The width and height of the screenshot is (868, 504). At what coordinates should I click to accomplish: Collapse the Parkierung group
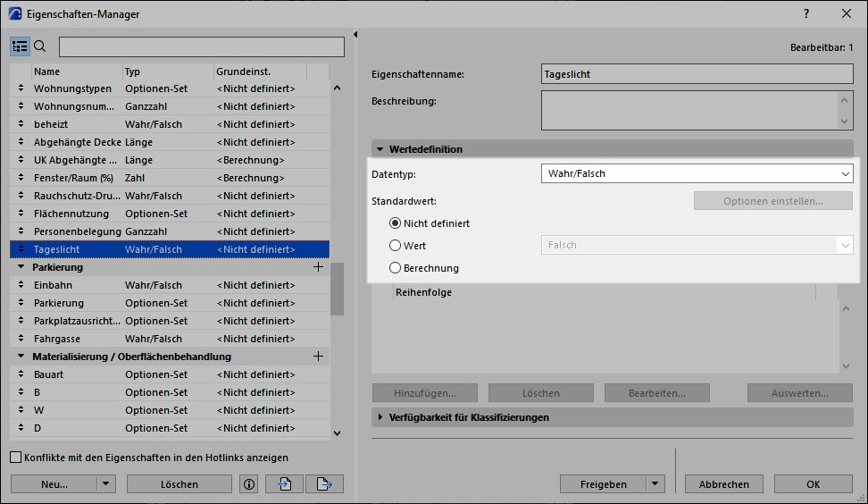[21, 267]
